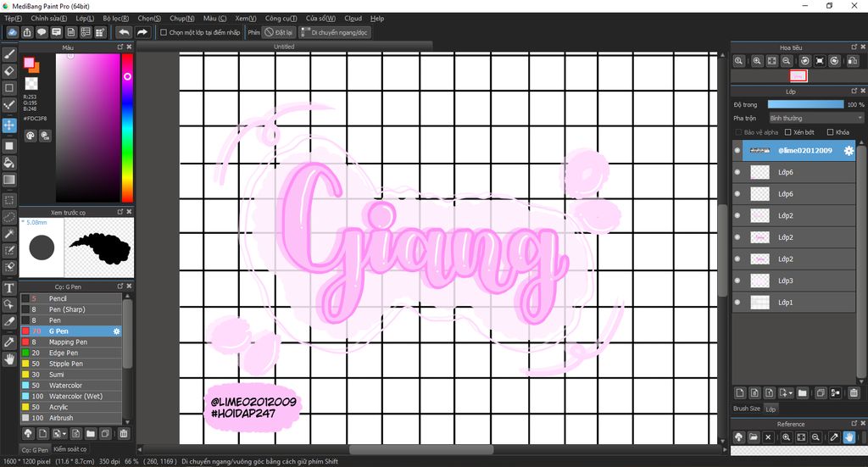Select the Pencil brush
Viewport: 868px width, 467px height.
(71, 299)
